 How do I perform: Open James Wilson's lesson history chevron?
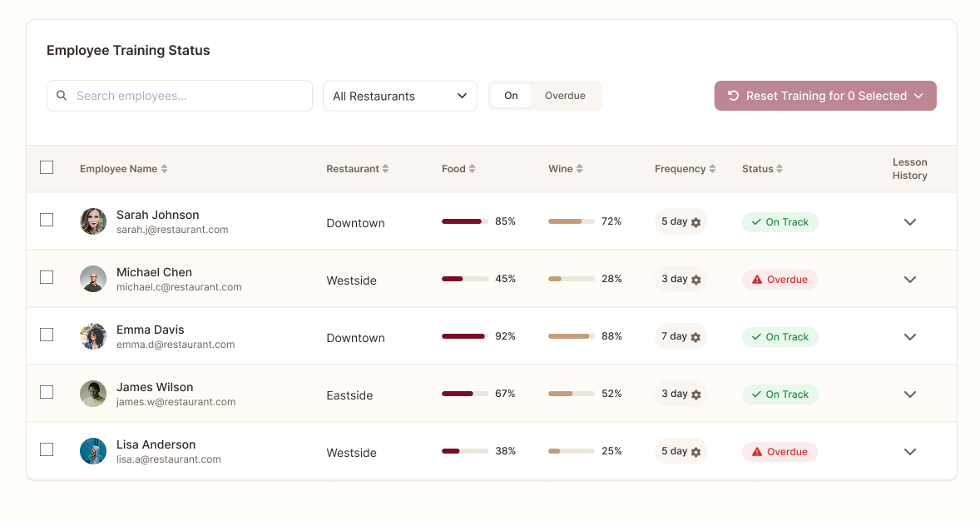click(x=909, y=394)
